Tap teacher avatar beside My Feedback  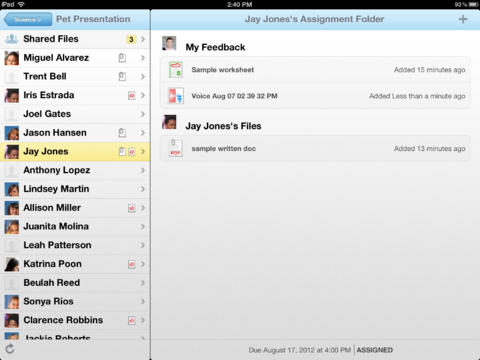click(169, 43)
